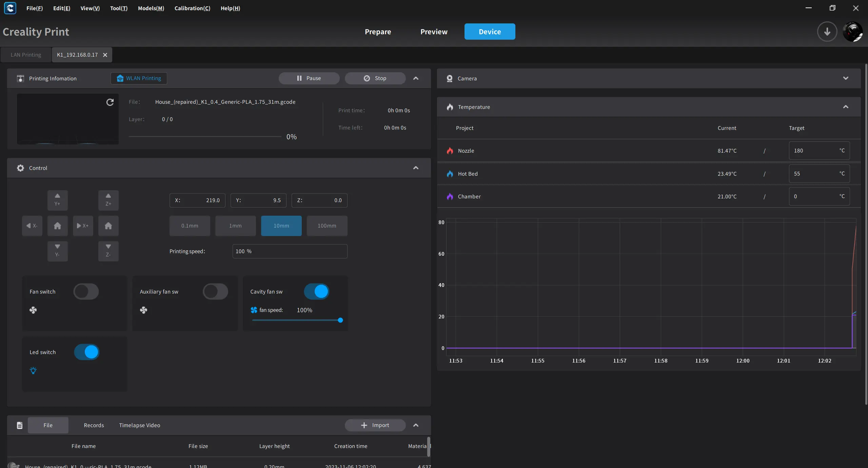Screen dimensions: 868x468
Task: Collapse the Control panel
Action: click(416, 168)
